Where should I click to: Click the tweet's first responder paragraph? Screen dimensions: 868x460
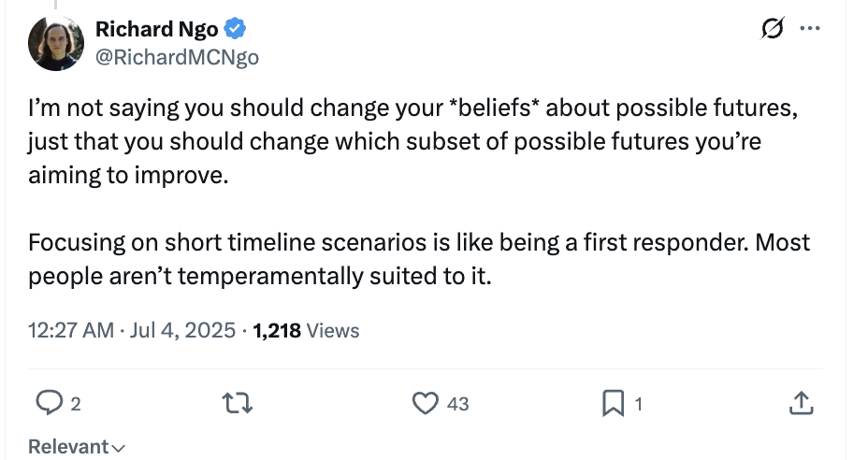[x=418, y=260]
